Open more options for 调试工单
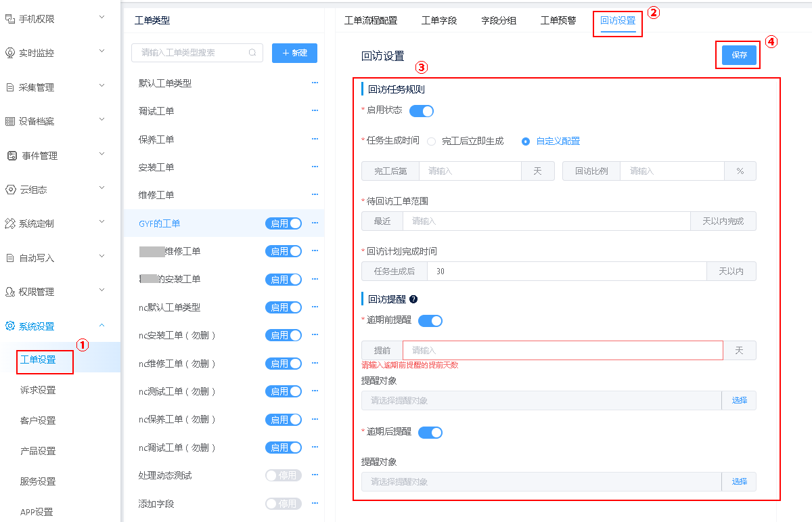 pos(315,110)
